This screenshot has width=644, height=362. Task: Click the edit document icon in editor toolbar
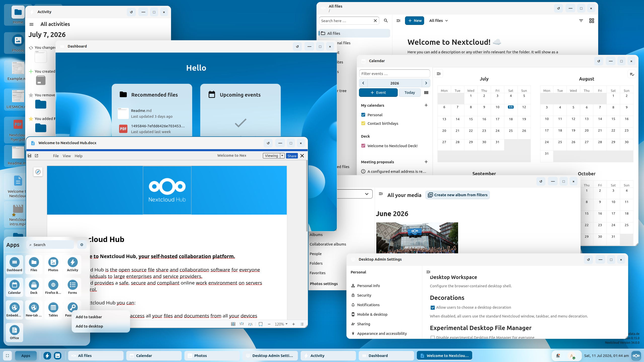36,156
